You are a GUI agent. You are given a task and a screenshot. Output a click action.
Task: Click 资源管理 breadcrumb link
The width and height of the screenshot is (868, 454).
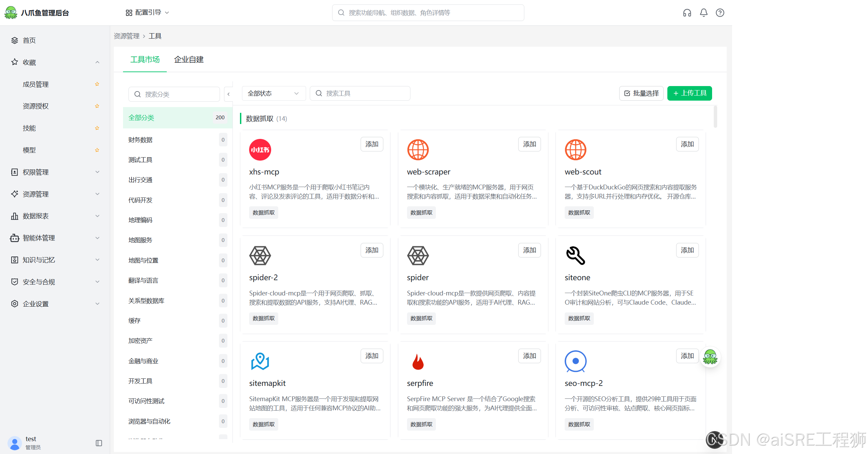(x=126, y=36)
